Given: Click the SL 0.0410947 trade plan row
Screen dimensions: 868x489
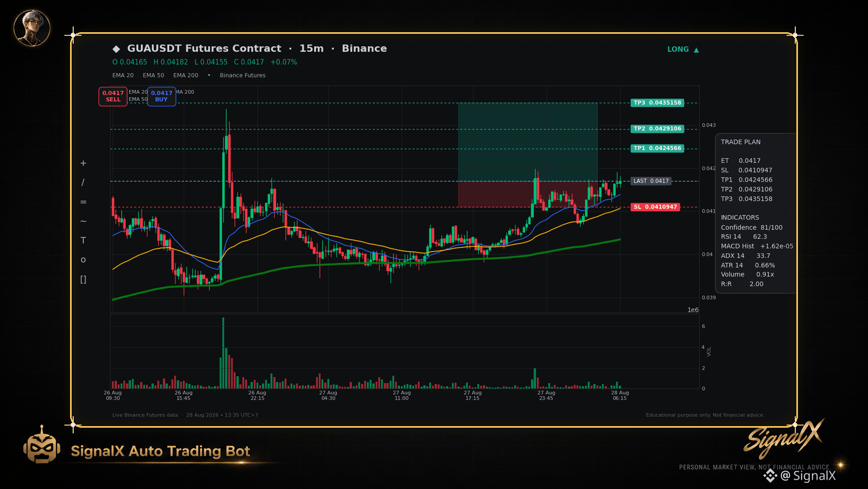Looking at the screenshot, I should click(747, 170).
